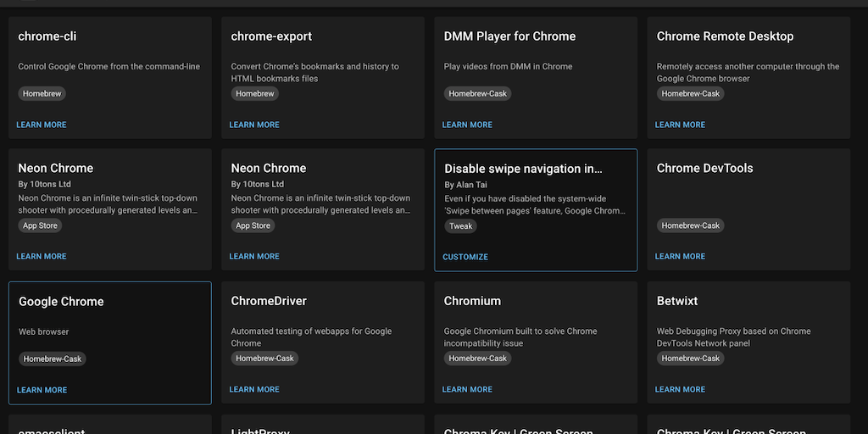Click Customize on the Disable swipe navigation card
868x434 pixels.
465,257
